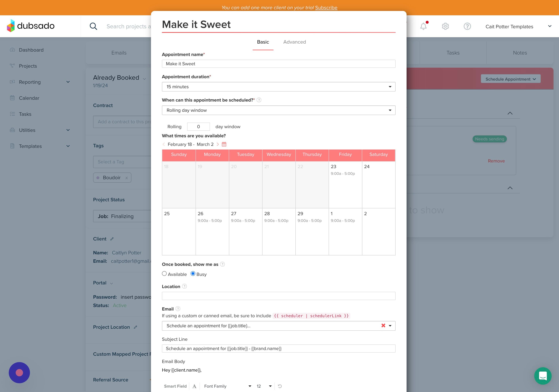The height and width of the screenshot is (392, 559).
Task: Open the Appointment duration dropdown
Action: pos(278,87)
